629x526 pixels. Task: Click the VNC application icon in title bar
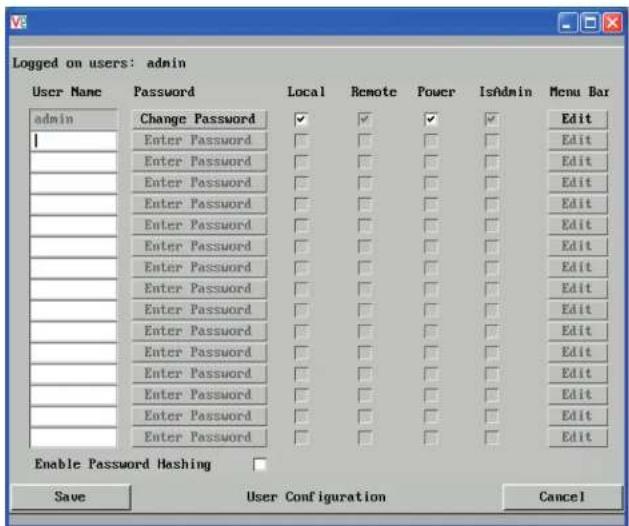coord(18,22)
